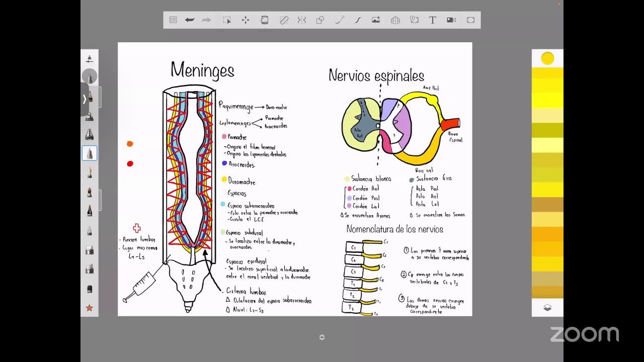Image resolution: width=644 pixels, height=362 pixels.
Task: Open the Draw Shapes tool
Action: point(320,20)
